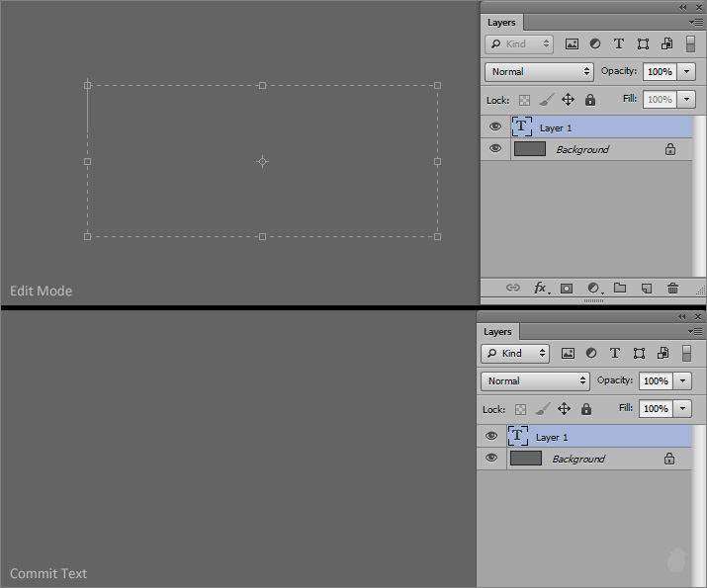Click the link layers chain icon

(513, 289)
